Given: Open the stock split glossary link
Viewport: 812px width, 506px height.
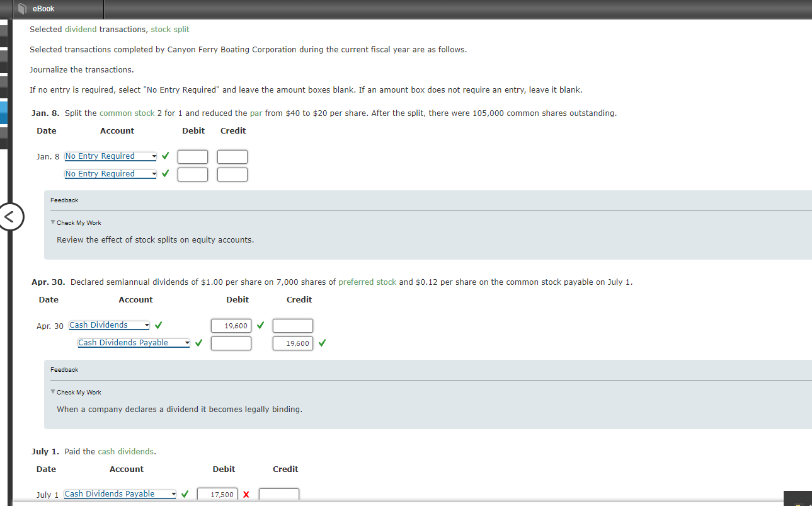Looking at the screenshot, I should (x=170, y=29).
